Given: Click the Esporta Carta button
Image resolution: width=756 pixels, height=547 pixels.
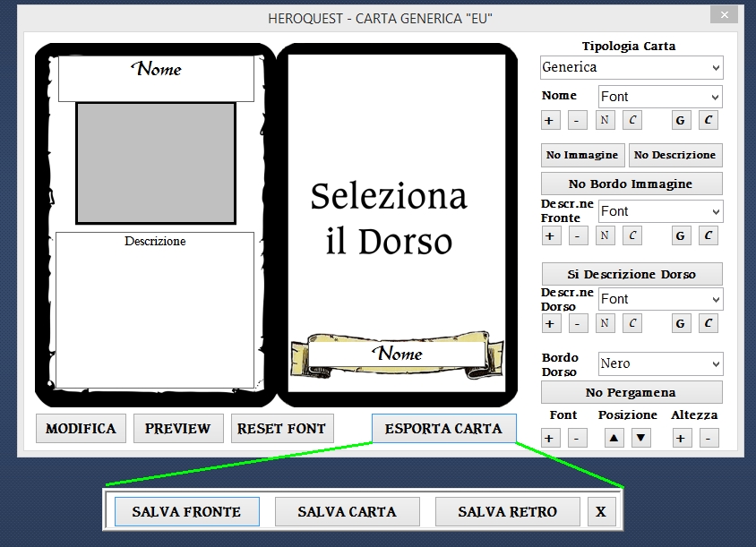Looking at the screenshot, I should [443, 429].
